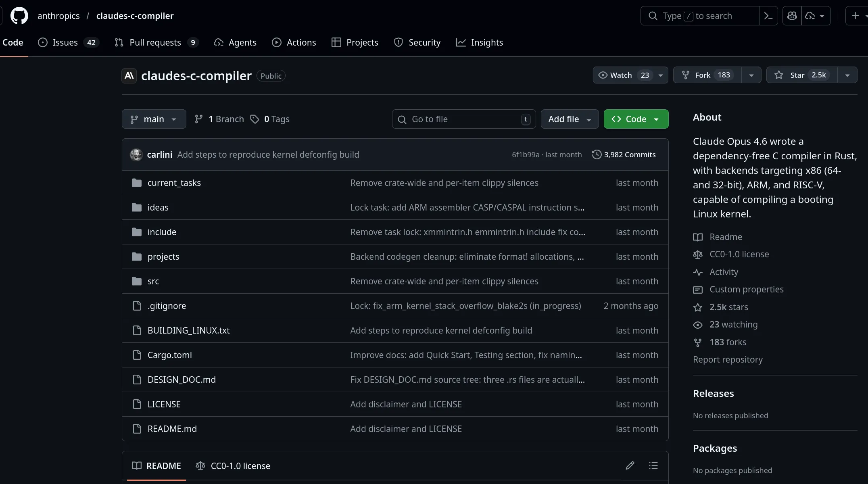
Task: Open the Agents tab
Action: tap(235, 42)
